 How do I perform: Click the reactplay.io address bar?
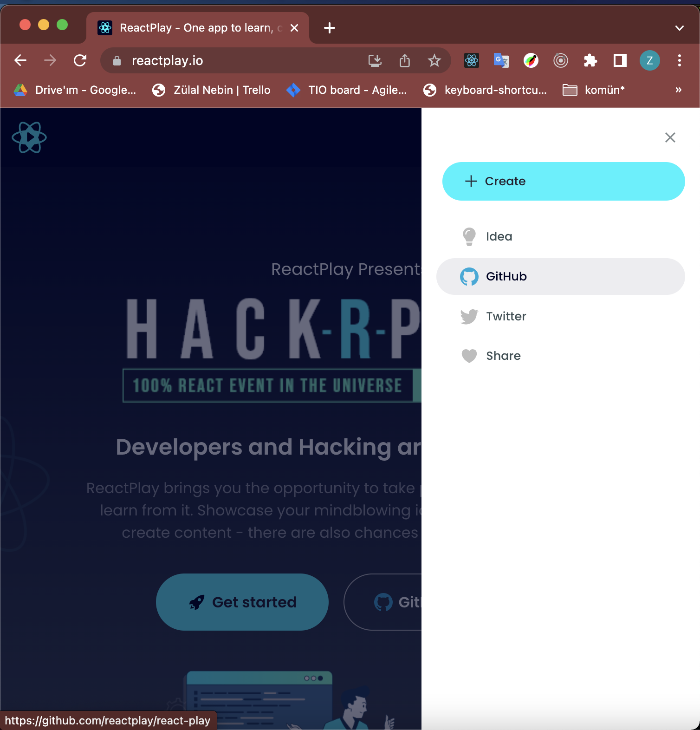[x=276, y=60]
